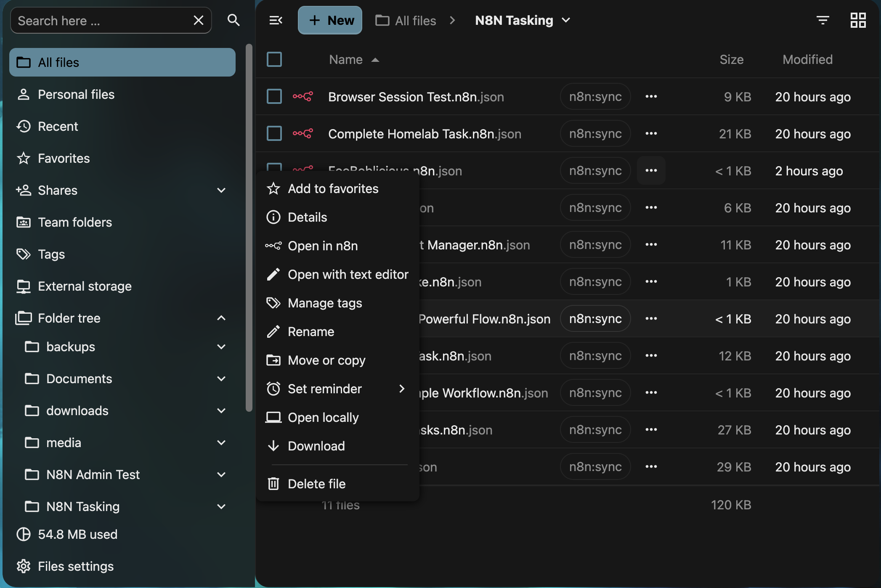The height and width of the screenshot is (588, 881).
Task: Expand the backups folder chevron
Action: 221,347
